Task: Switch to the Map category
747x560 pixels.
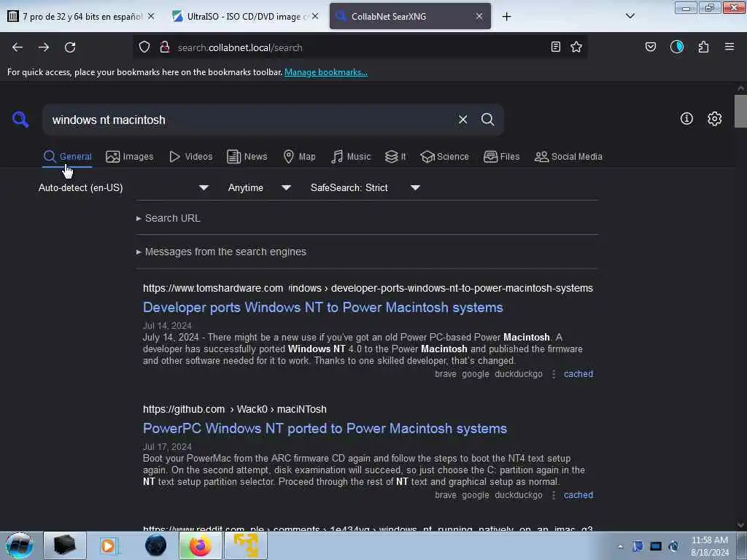Action: [299, 157]
